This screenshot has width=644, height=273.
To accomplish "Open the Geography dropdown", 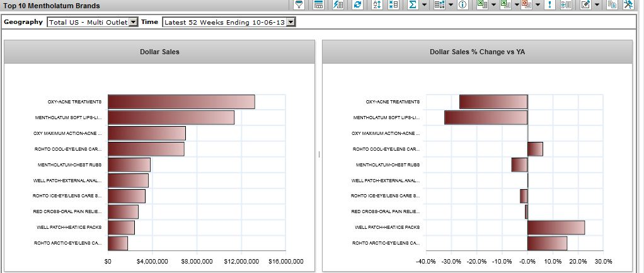I will point(92,22).
